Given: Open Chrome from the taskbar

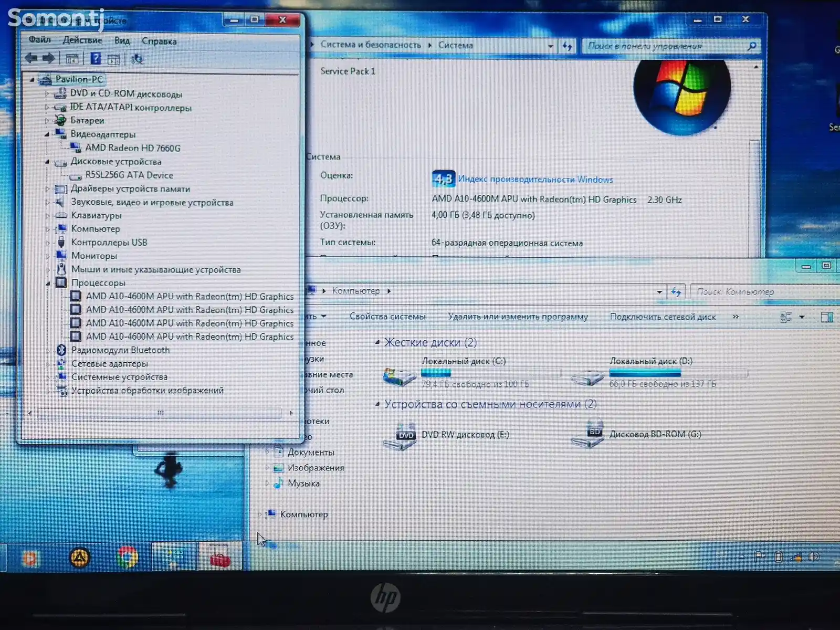Looking at the screenshot, I should tap(127, 558).
